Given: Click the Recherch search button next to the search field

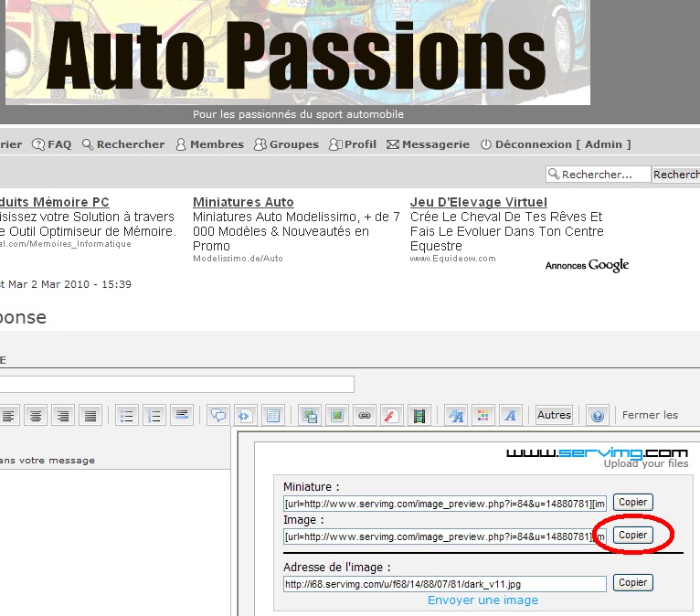Looking at the screenshot, I should pos(676,174).
